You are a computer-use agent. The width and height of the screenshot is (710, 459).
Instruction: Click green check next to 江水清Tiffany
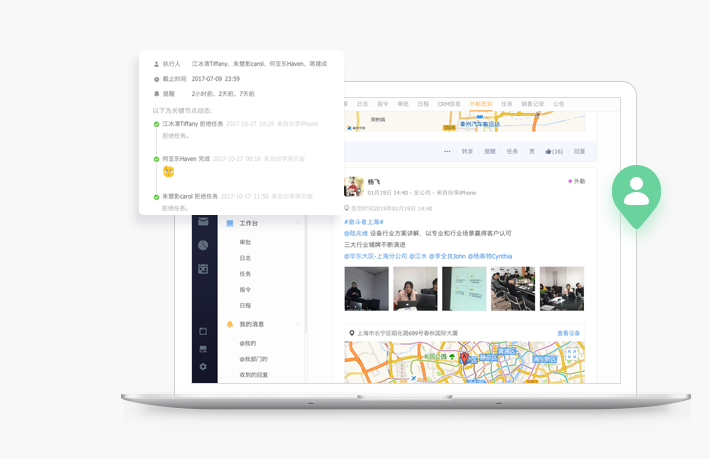156,124
